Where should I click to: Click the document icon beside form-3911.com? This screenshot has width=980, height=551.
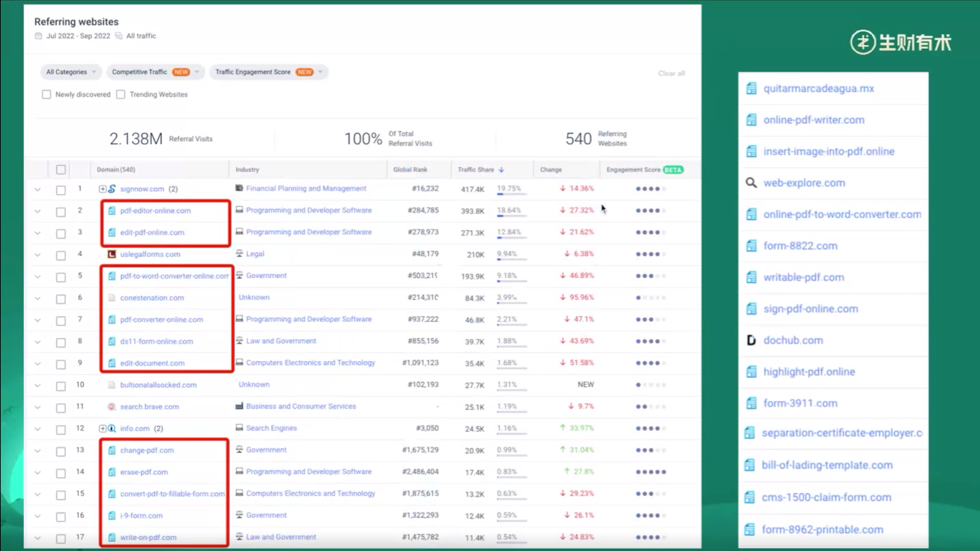[x=751, y=403]
